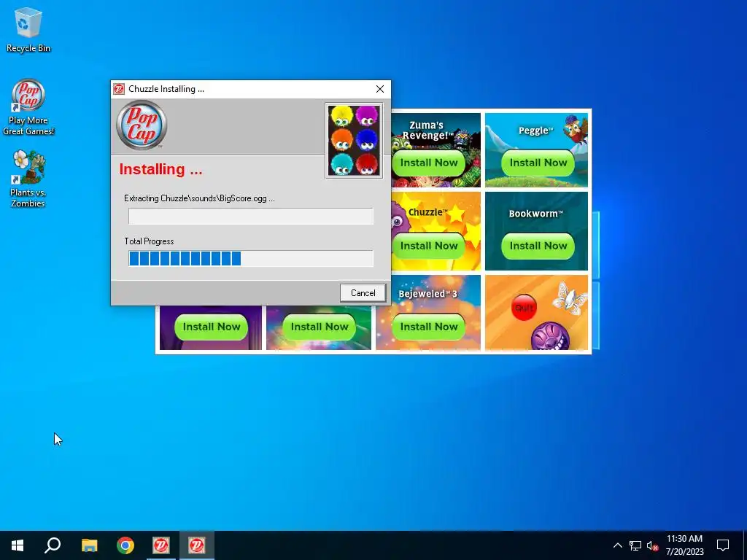747x560 pixels.
Task: Click the Chuzzle title bar icon
Action: coord(119,89)
